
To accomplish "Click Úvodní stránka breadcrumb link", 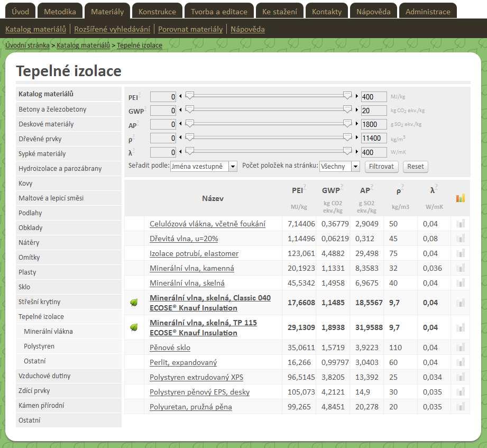I will (27, 45).
